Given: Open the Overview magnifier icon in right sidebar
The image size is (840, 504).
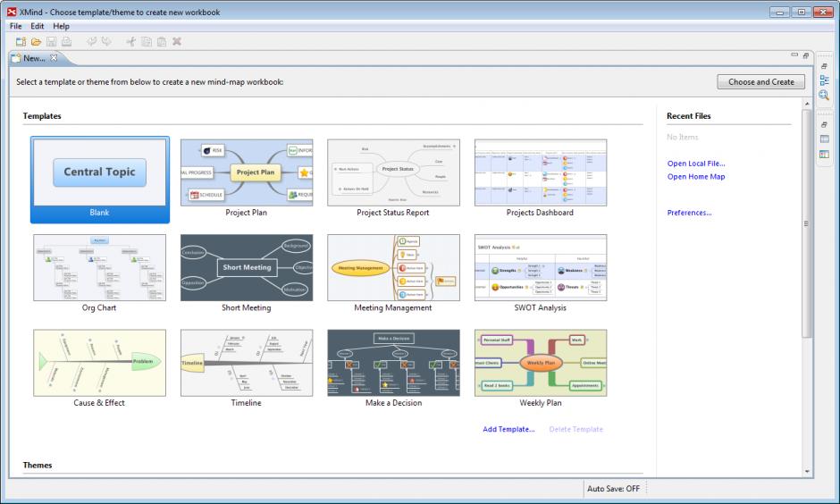Looking at the screenshot, I should click(824, 96).
